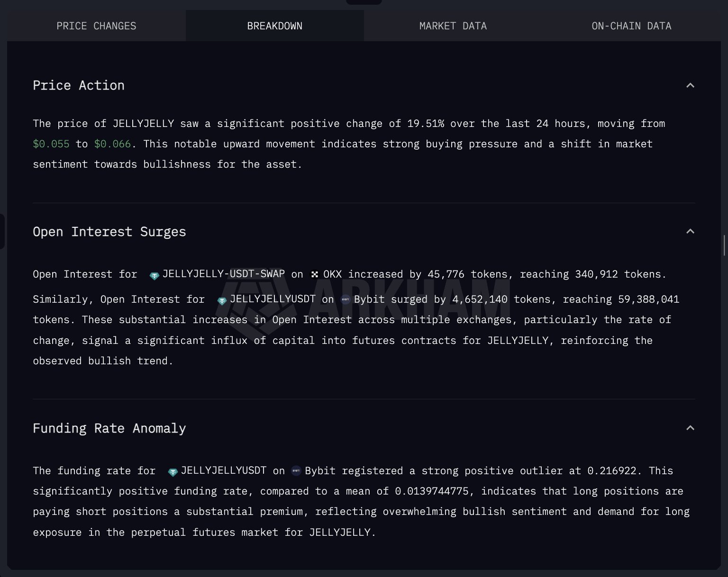
Task: Collapse the Open Interest Surges section
Action: (690, 232)
